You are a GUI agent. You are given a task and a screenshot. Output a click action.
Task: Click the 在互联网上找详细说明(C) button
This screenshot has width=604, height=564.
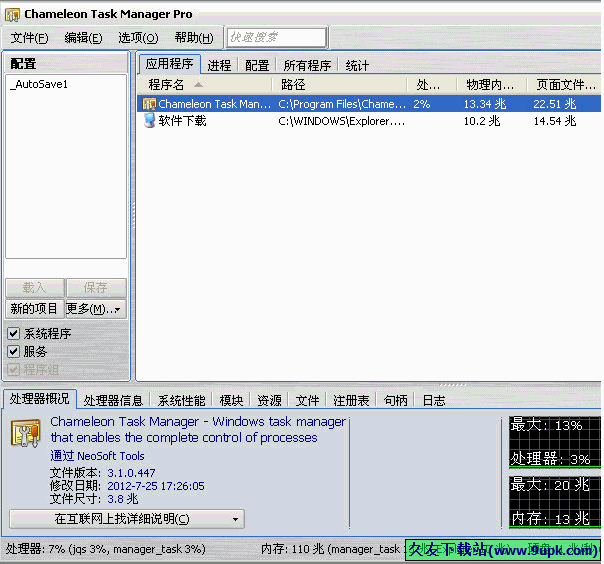[x=127, y=519]
